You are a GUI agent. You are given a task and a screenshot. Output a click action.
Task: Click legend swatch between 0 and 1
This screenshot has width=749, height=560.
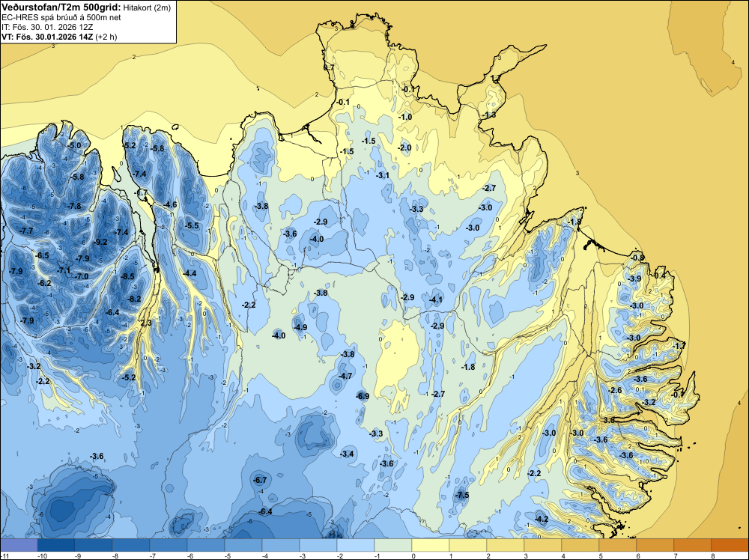[431, 544]
